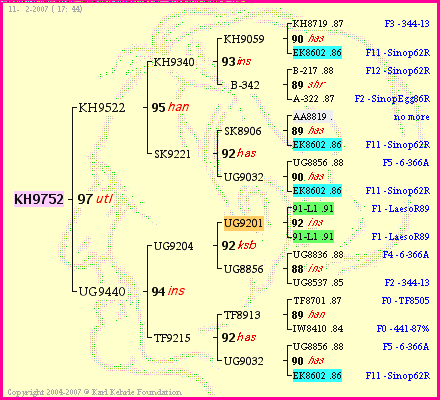Follow F4 -6-366A link

click(406, 255)
